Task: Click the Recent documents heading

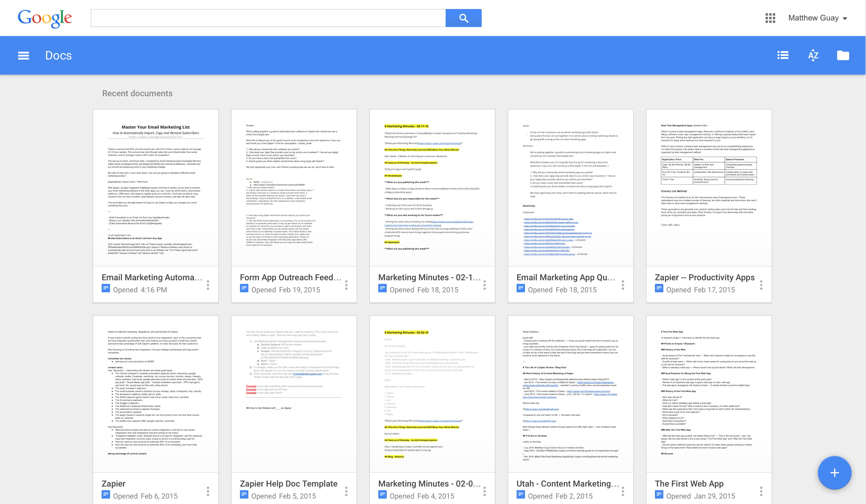Action: [x=137, y=94]
